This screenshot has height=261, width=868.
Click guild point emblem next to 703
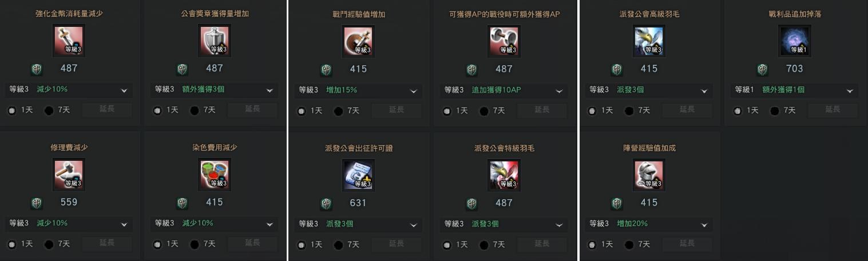tap(762, 69)
